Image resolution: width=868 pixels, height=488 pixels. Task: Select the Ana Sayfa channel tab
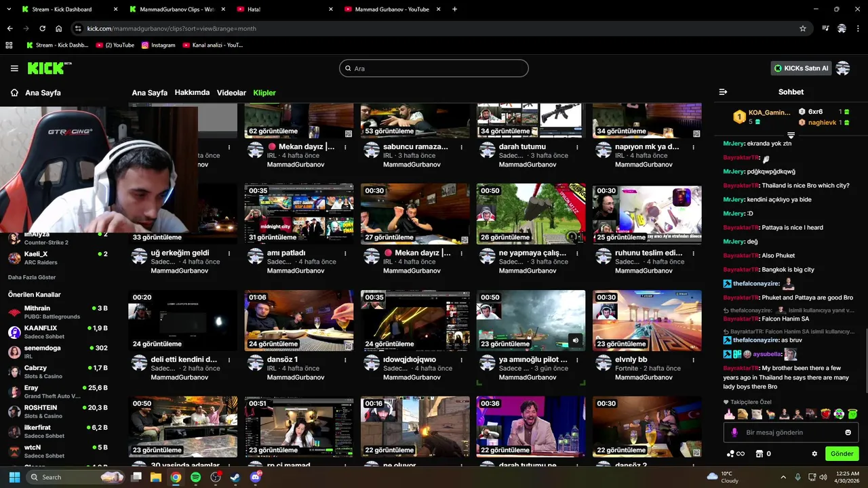(x=149, y=93)
